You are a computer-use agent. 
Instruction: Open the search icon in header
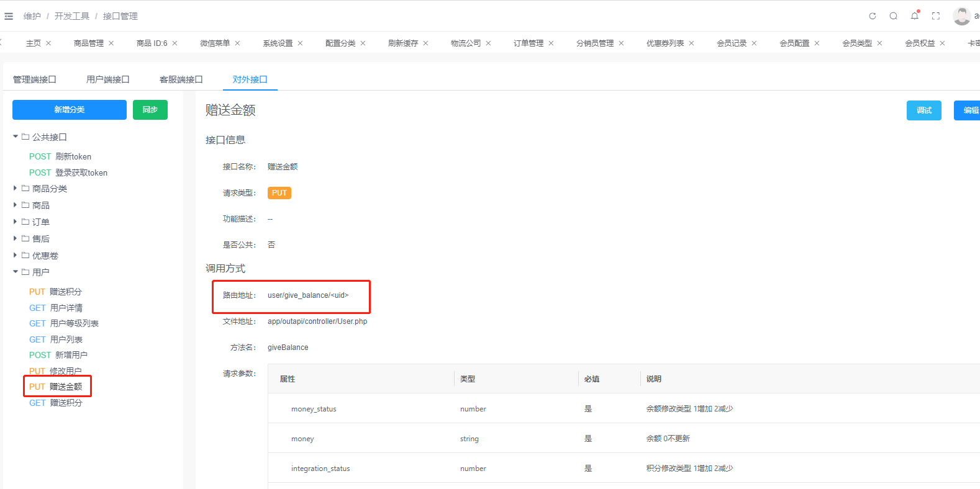click(x=894, y=16)
